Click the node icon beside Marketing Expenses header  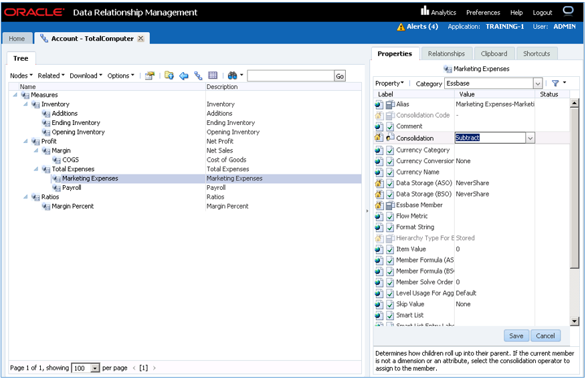point(448,69)
